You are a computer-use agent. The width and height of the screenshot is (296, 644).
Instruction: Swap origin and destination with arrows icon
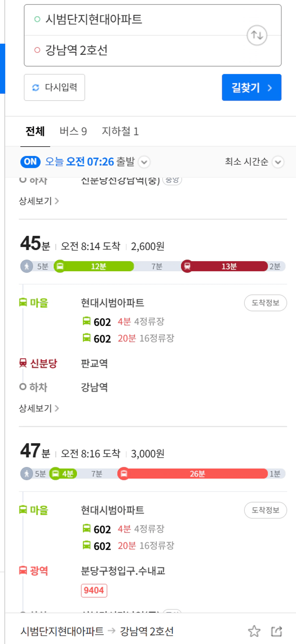pyautogui.click(x=257, y=35)
